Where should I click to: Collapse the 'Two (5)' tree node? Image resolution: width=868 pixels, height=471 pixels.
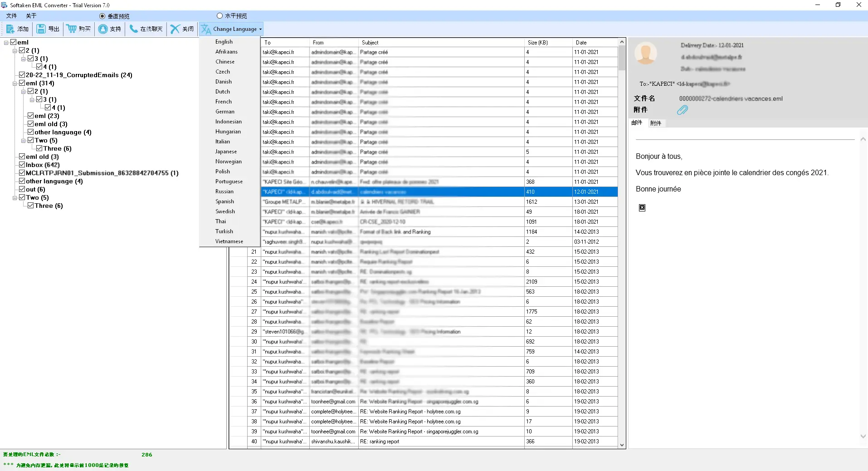click(x=15, y=197)
